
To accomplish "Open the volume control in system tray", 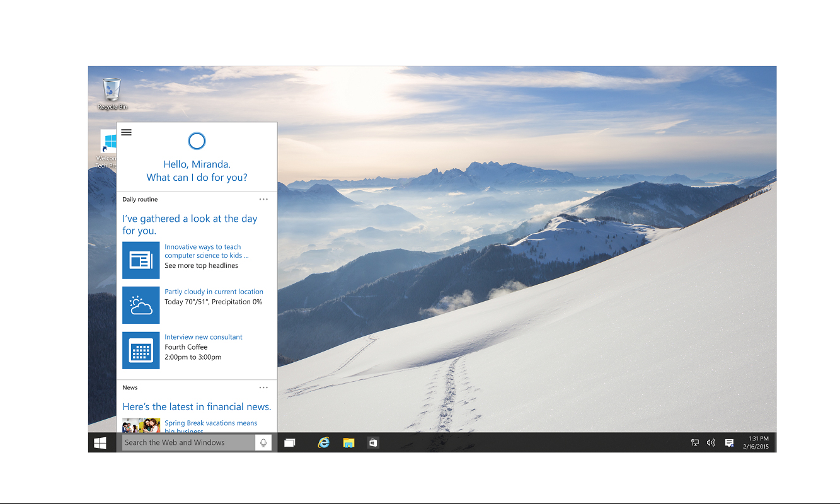I will [x=711, y=443].
